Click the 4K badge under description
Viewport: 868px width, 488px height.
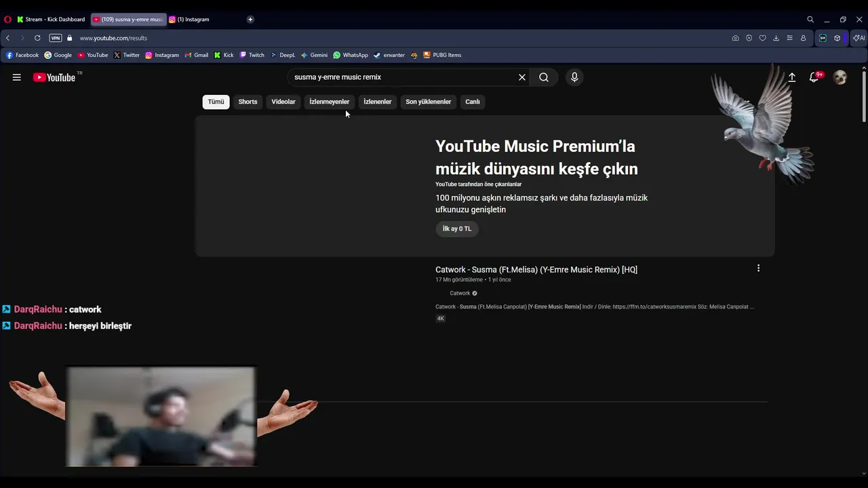pos(441,319)
